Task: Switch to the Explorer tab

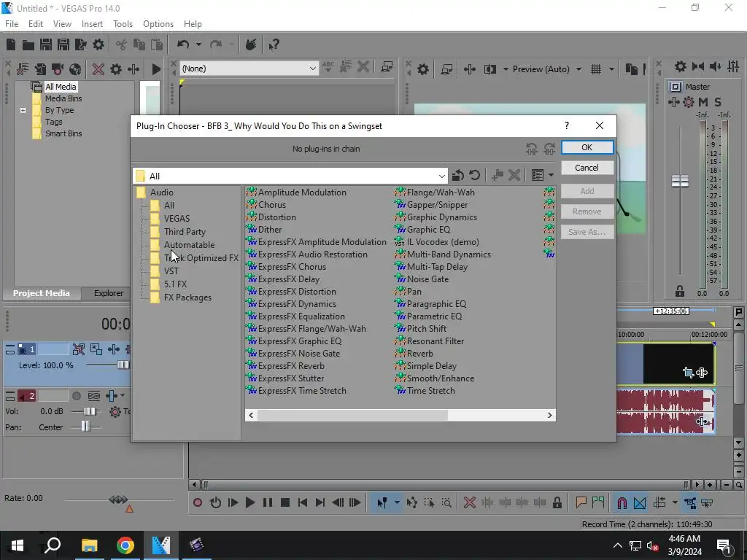Action: pyautogui.click(x=109, y=293)
